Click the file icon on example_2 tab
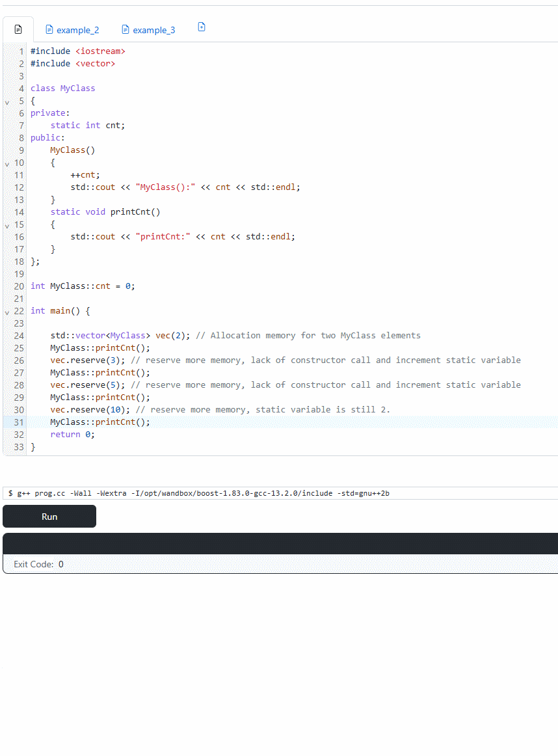The height and width of the screenshot is (756, 558). pyautogui.click(x=49, y=30)
